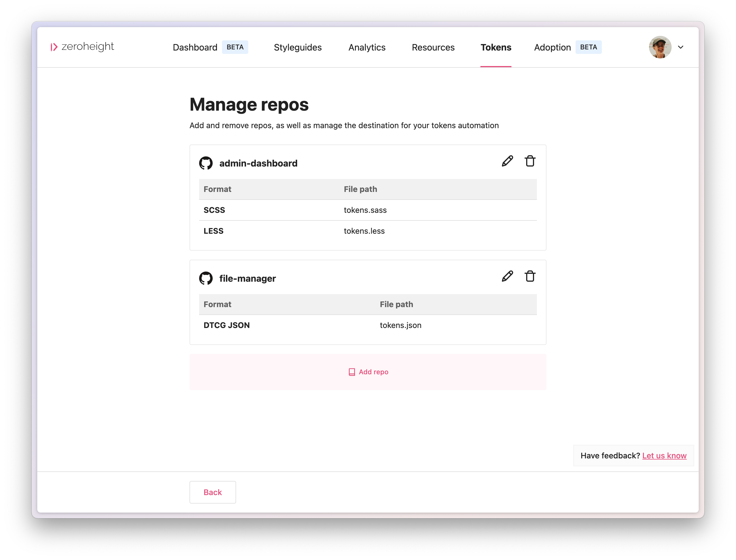
Task: Open the Resources tab
Action: point(433,47)
